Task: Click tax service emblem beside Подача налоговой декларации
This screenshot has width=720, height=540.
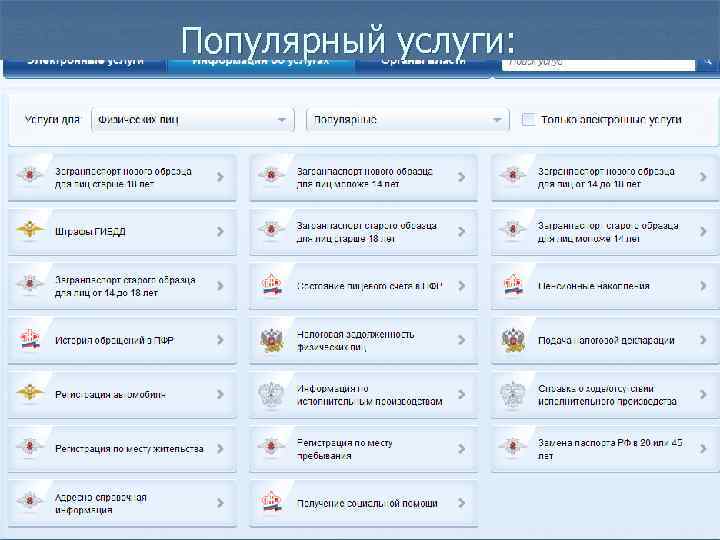Action: [513, 340]
